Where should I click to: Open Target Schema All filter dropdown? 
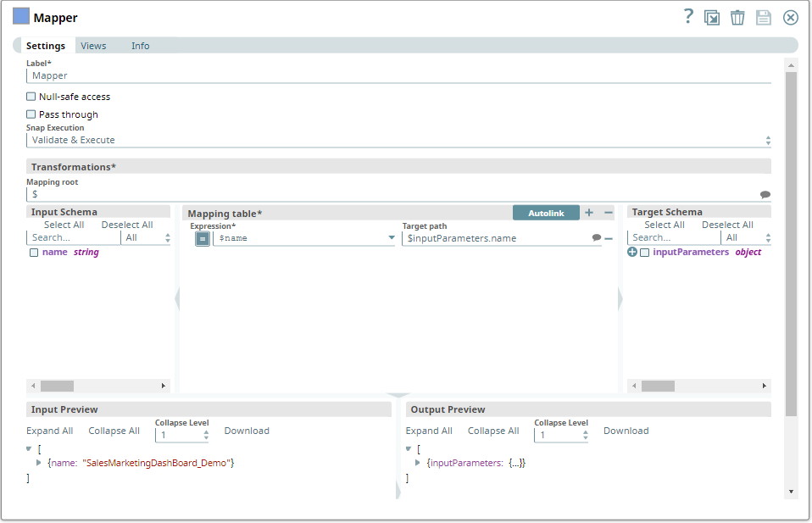coord(748,237)
